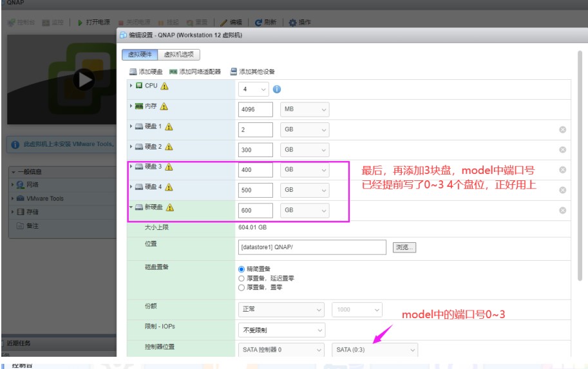Click memory size field 4096
Viewport: 588px width, 369px height.
256,109
